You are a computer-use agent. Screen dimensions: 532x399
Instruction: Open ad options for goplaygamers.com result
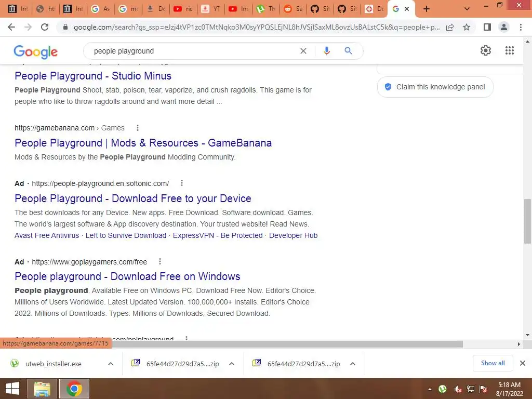click(x=160, y=262)
